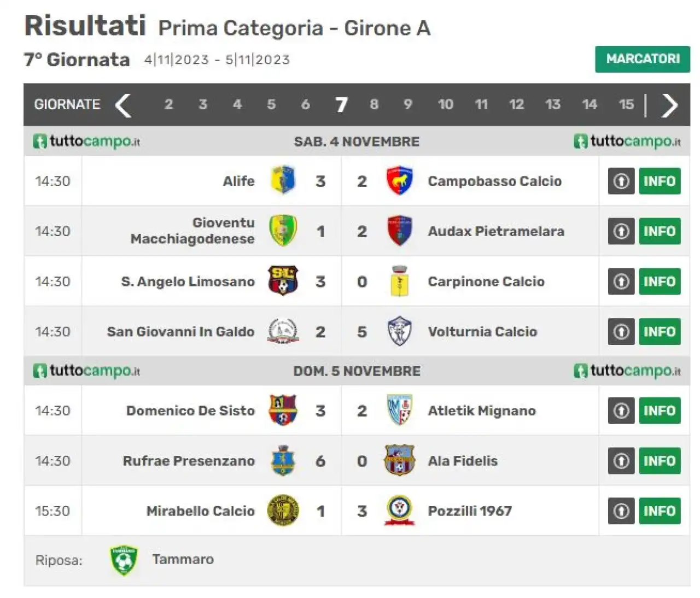Click the Rufrae Presenzano crest

[283, 460]
